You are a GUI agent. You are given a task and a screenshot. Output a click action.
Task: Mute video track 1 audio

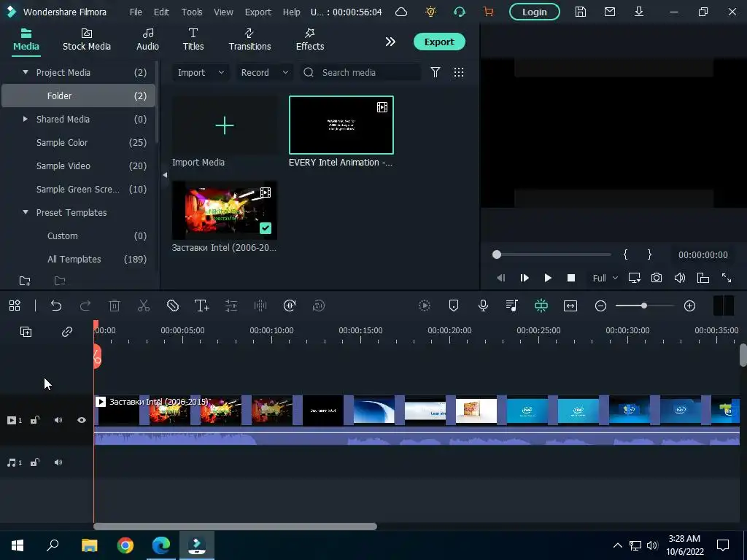[58, 420]
